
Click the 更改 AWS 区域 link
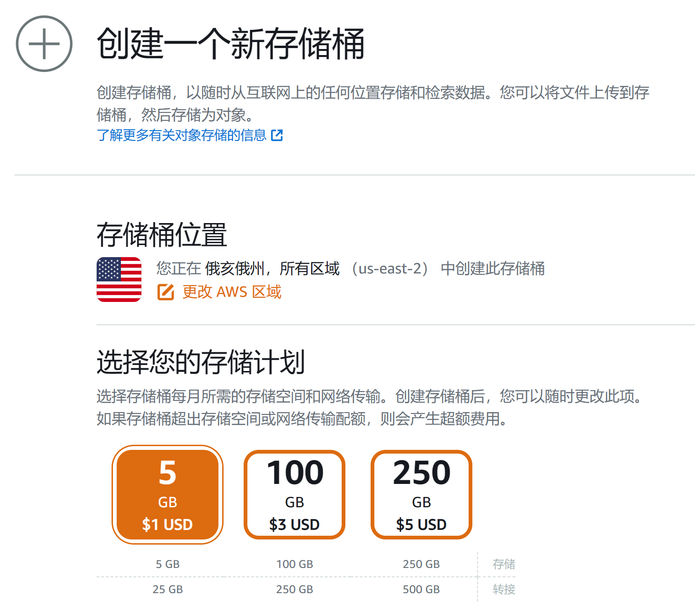tap(232, 292)
